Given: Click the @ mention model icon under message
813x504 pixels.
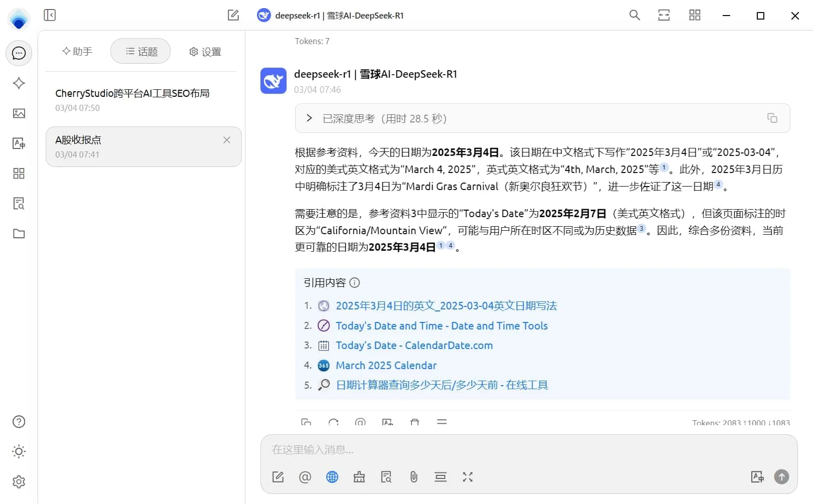Looking at the screenshot, I should (360, 422).
